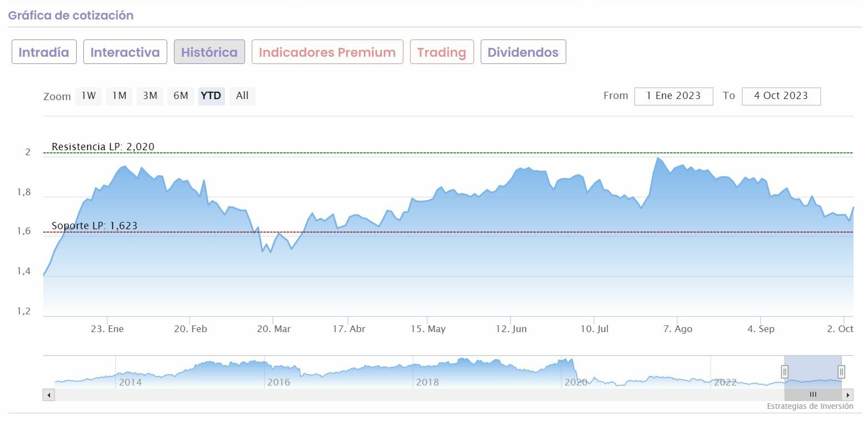868x430 pixels.
Task: Set zoom range to 1M
Action: (119, 96)
